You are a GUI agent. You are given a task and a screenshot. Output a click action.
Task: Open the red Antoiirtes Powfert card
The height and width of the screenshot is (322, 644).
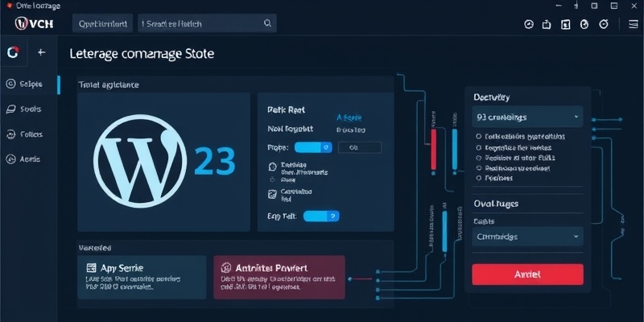[x=279, y=277]
